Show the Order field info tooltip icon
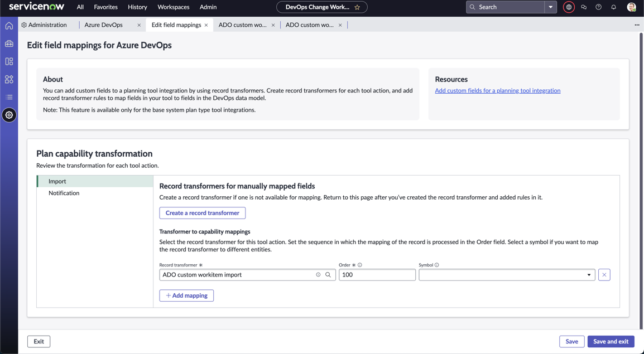644x354 pixels. point(360,265)
